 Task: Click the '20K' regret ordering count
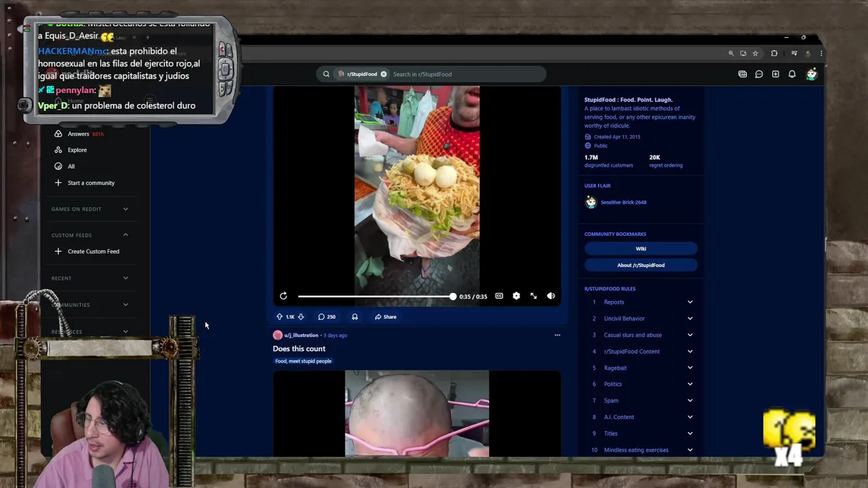654,157
